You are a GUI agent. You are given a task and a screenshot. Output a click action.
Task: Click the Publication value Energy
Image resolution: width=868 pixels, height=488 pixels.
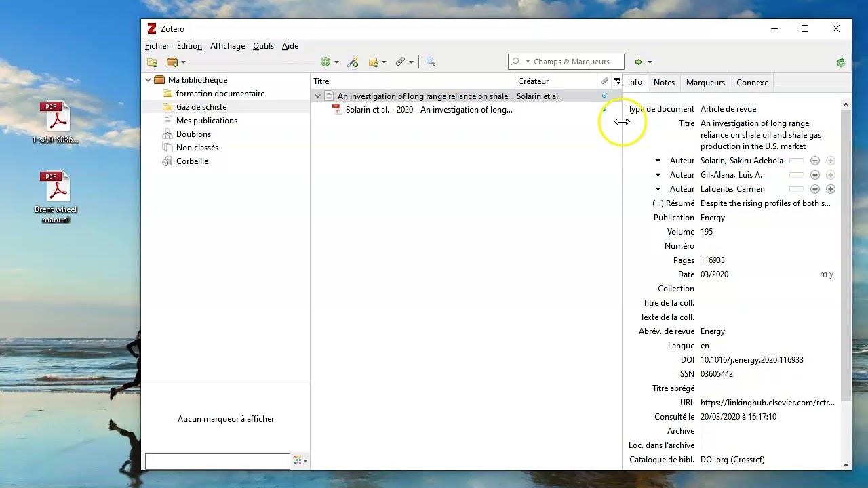[713, 218]
